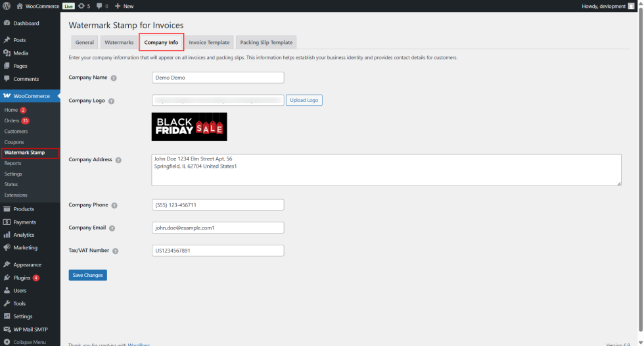644x346 pixels.
Task: Focus the Company Address text area
Action: [386, 170]
